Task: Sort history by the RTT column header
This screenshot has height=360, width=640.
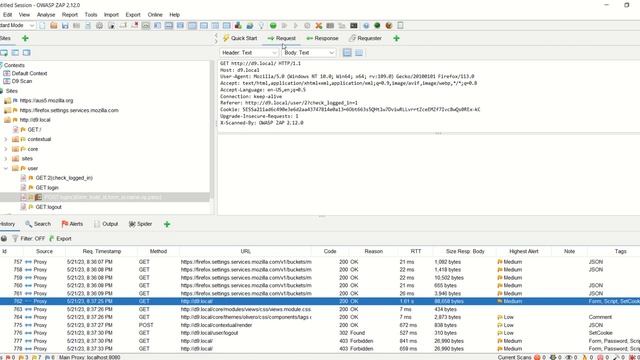Action: (416, 251)
